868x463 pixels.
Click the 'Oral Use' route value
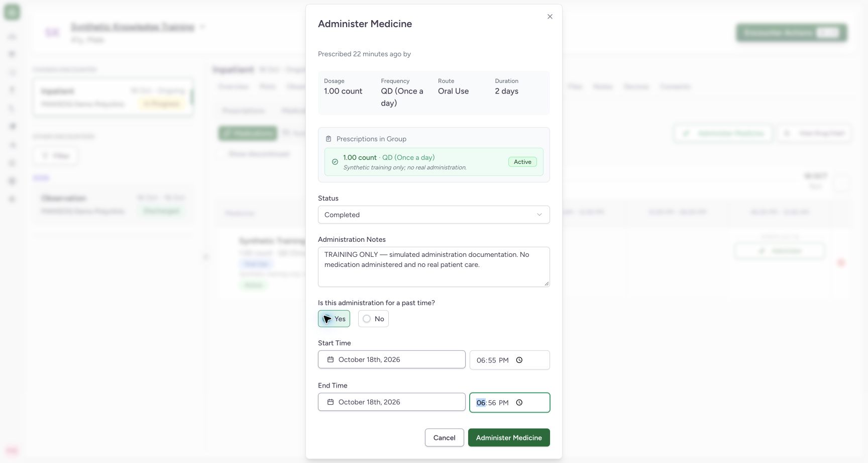[x=453, y=91]
